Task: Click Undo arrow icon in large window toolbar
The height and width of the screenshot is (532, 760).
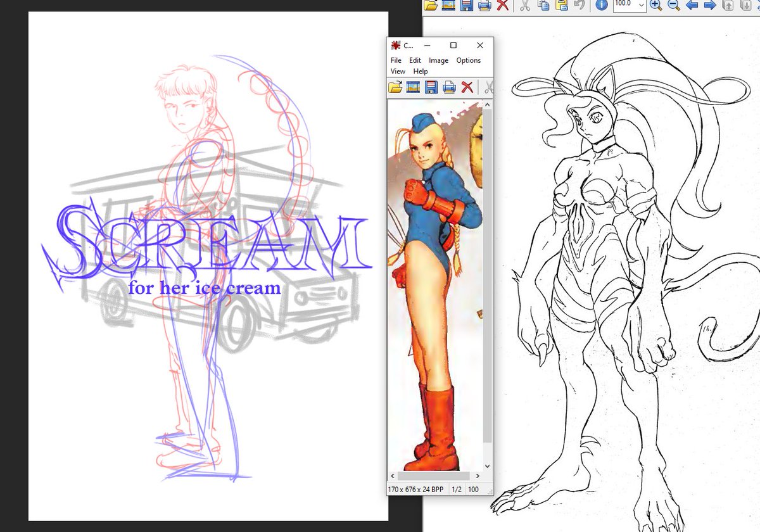Action: (578, 4)
